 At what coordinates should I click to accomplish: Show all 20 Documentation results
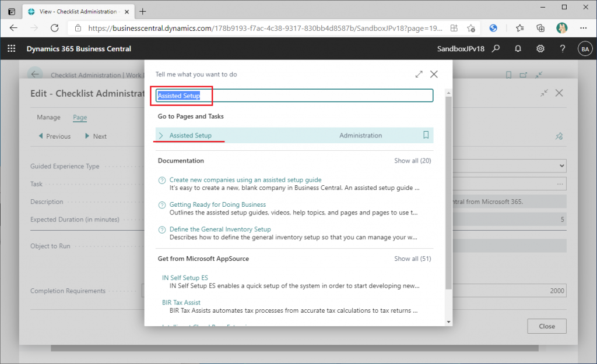tap(413, 161)
